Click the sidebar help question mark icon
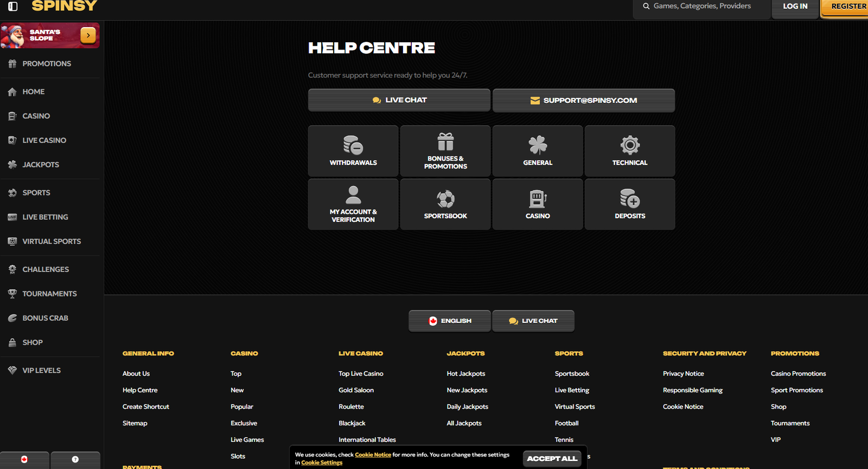 point(75,460)
